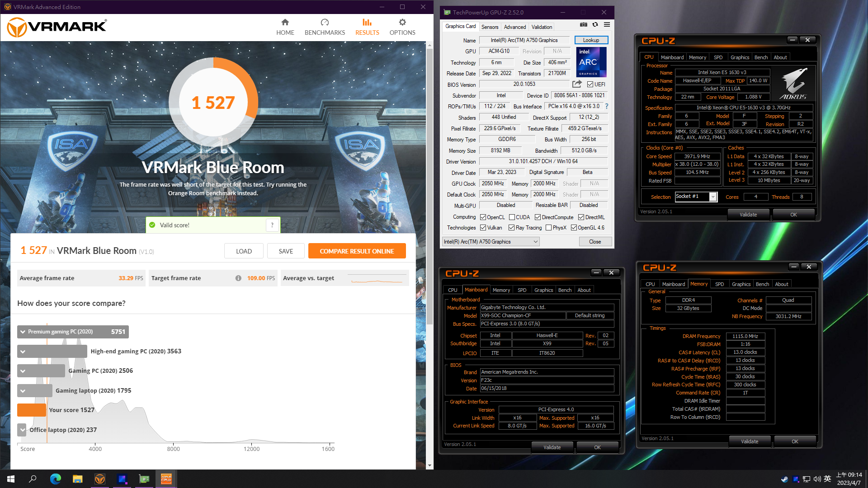Click Validate in the CPU-Z Memory window

pyautogui.click(x=750, y=441)
